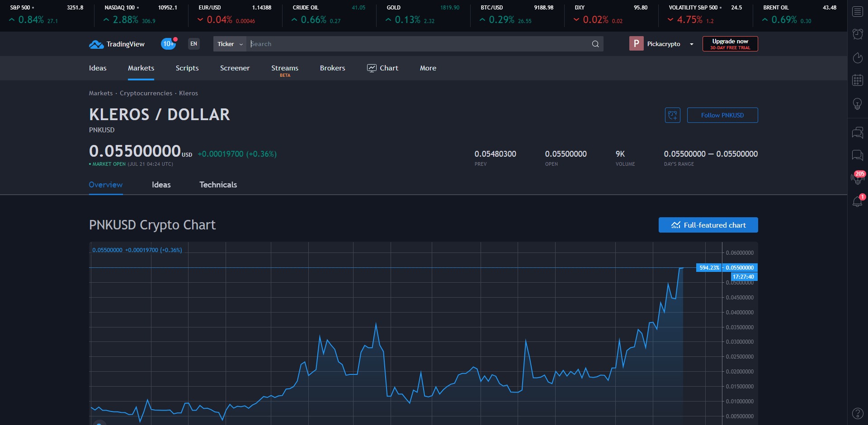868x425 pixels.
Task: Open the Chart menu item
Action: tap(382, 68)
